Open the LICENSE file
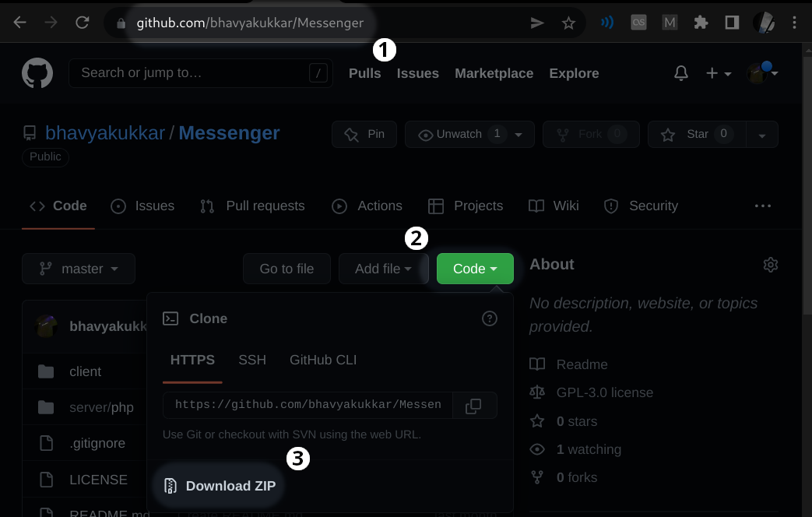Screen dimensions: 812x517 (98, 480)
